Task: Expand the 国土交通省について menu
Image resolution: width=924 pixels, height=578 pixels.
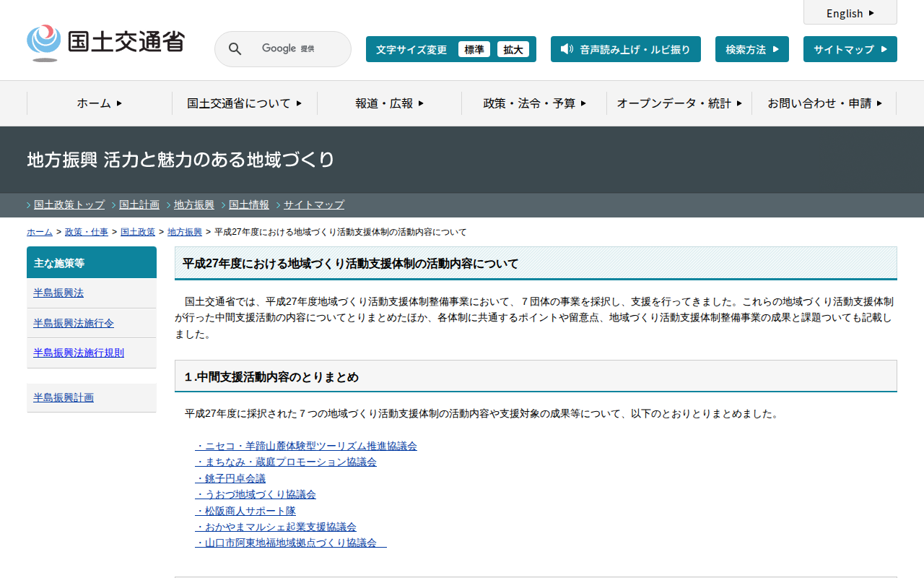Action: (244, 103)
